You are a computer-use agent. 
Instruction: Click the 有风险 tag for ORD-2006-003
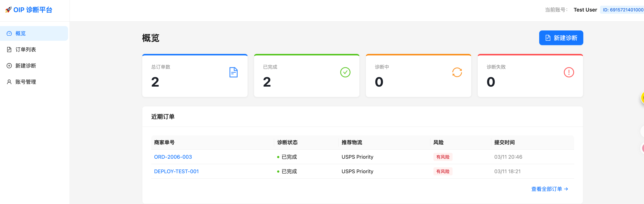[x=442, y=157]
